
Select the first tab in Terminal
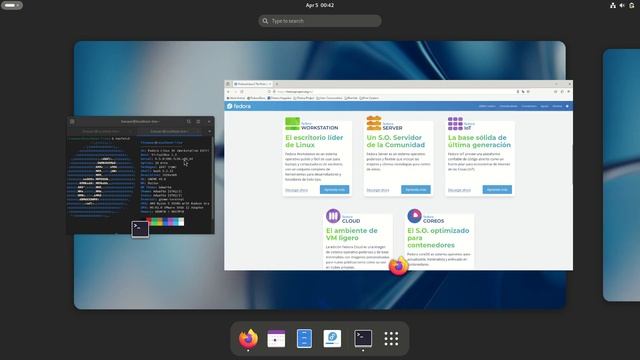click(102, 131)
